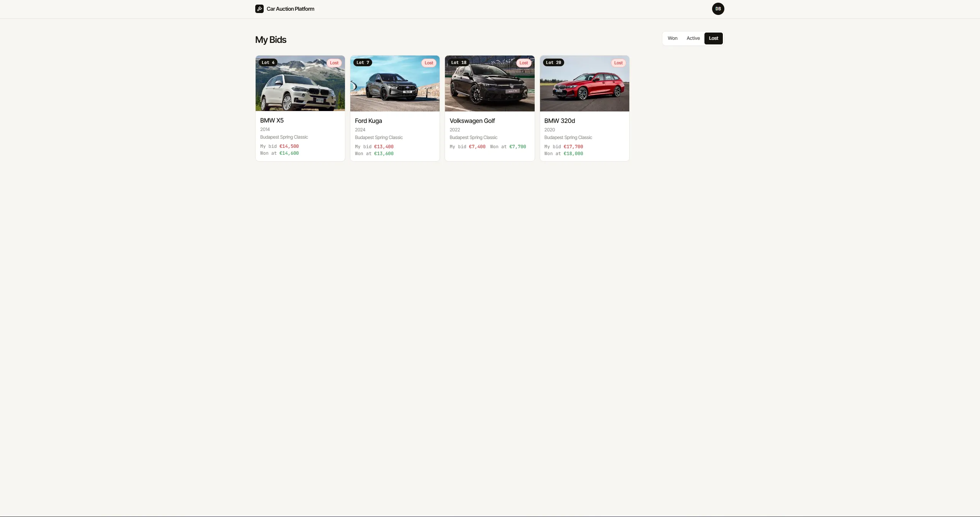The image size is (980, 517).
Task: Click year 2020 on BMW 320d card
Action: [x=549, y=130]
